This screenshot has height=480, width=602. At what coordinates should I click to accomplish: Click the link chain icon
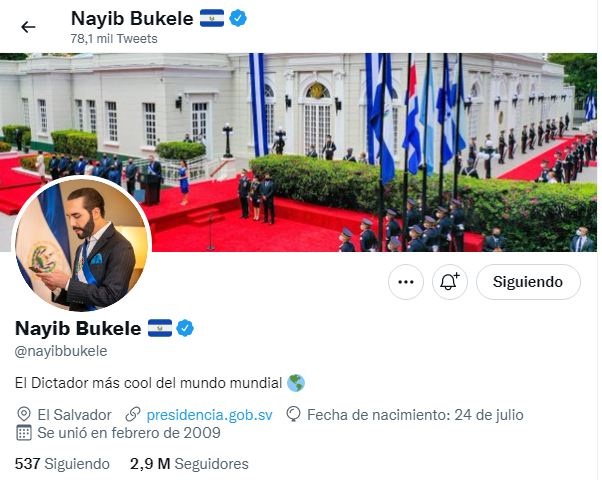[133, 415]
